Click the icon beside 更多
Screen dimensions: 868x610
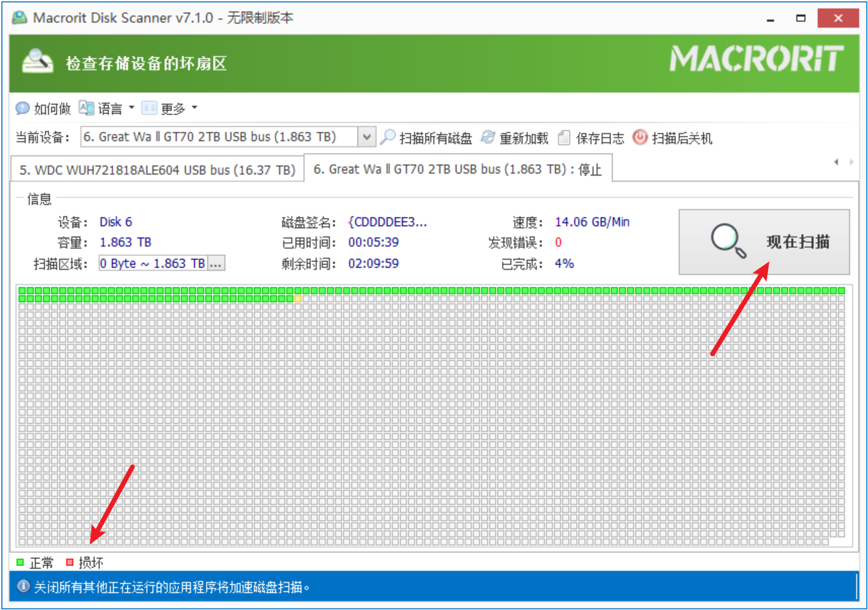(x=149, y=108)
